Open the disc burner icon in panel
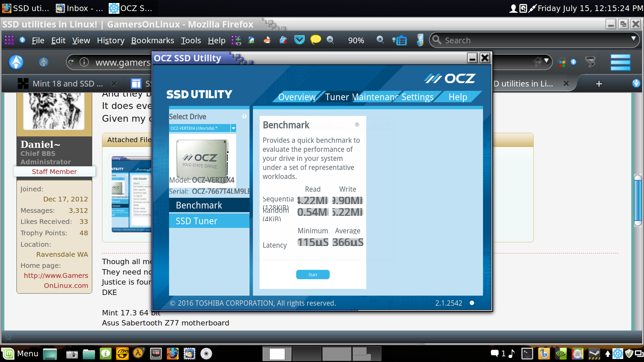The width and height of the screenshot is (644, 362). point(206,354)
